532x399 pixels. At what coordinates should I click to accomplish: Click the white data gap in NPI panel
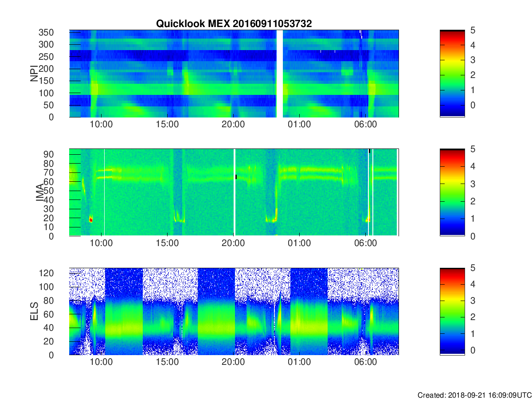279,73
